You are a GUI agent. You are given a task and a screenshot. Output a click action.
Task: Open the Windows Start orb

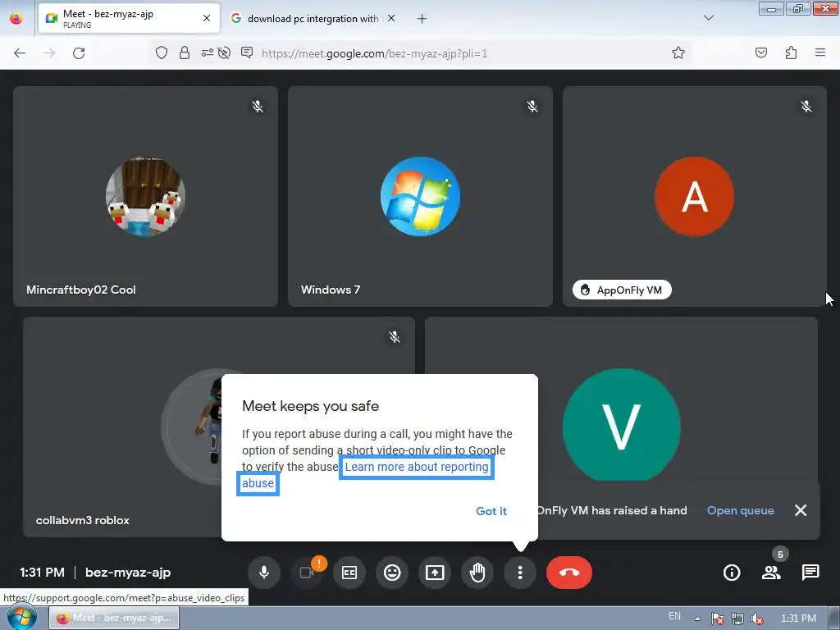point(22,617)
